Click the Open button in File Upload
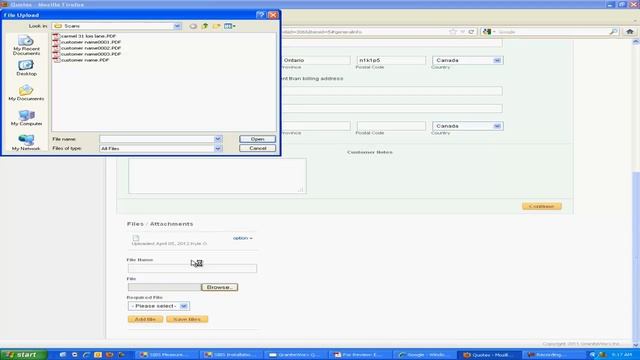This screenshot has height=360, width=640. point(258,139)
